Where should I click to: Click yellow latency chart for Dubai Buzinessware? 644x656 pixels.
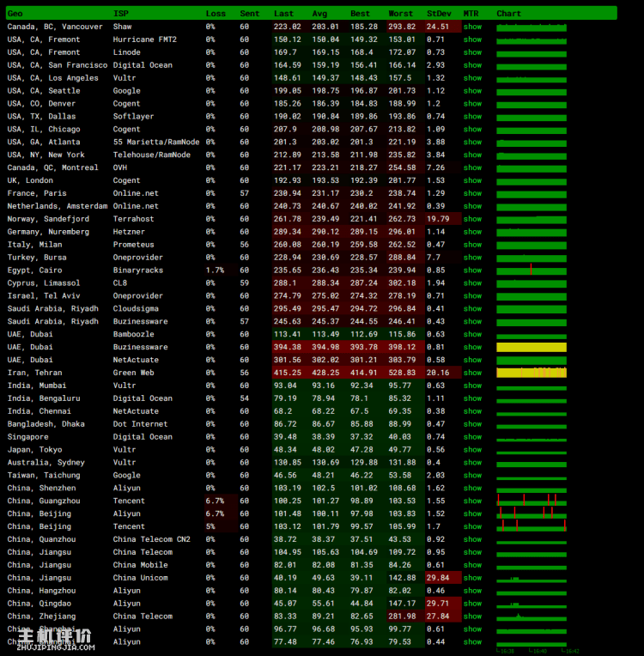click(x=532, y=347)
